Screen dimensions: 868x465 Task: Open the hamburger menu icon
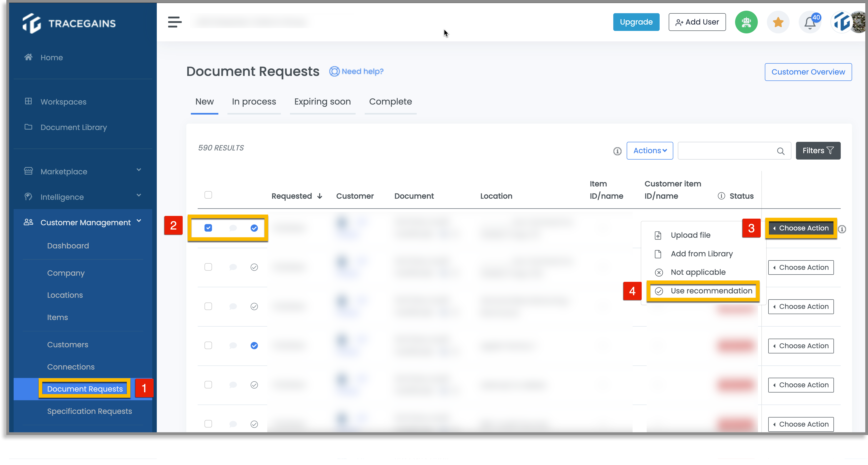175,22
